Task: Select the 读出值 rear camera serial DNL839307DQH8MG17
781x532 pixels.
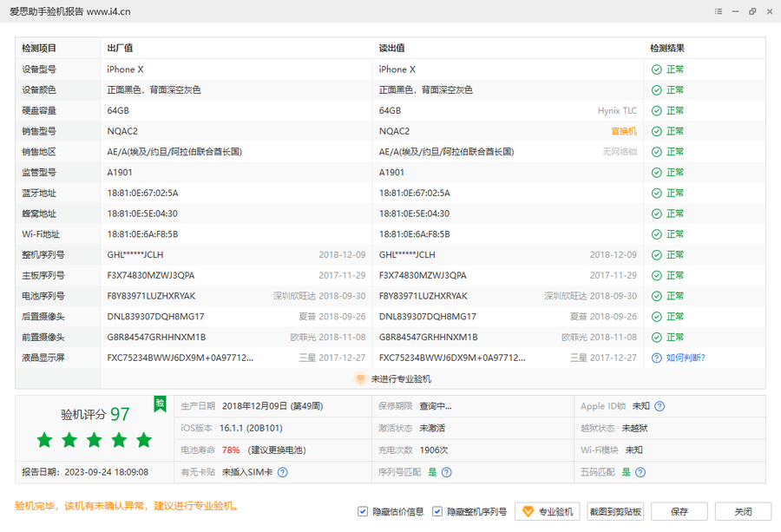Action: [x=428, y=317]
